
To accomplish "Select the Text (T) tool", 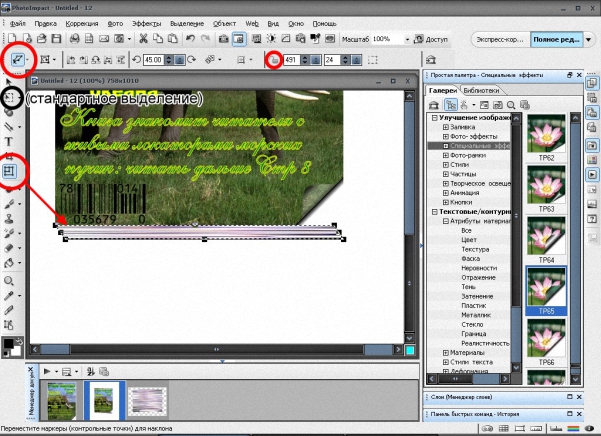I will [x=8, y=142].
